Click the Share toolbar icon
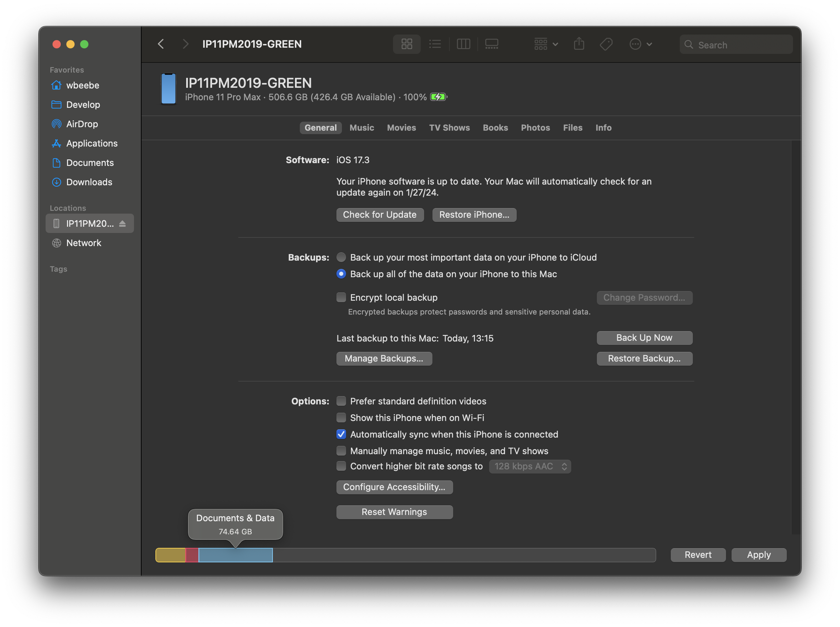This screenshot has width=840, height=627. click(579, 44)
